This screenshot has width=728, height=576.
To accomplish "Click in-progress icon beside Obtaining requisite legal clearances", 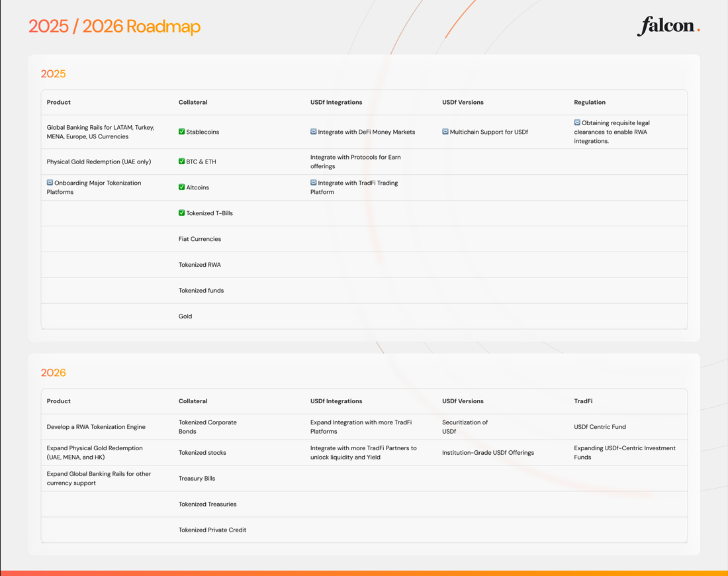I will click(577, 122).
